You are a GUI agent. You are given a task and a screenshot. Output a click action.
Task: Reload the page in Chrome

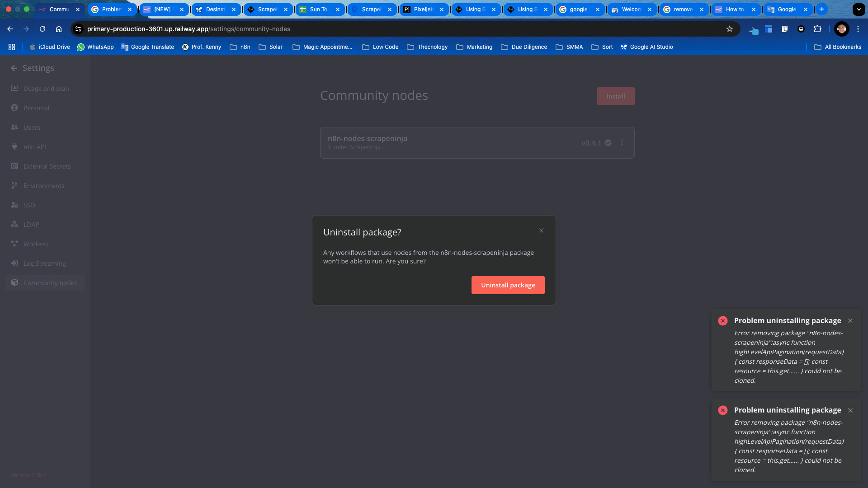tap(42, 29)
